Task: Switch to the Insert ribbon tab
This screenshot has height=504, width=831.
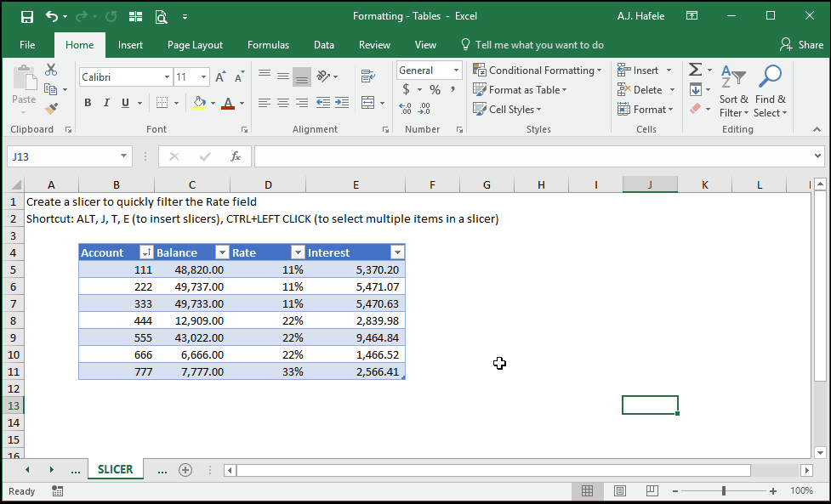Action: click(x=130, y=45)
